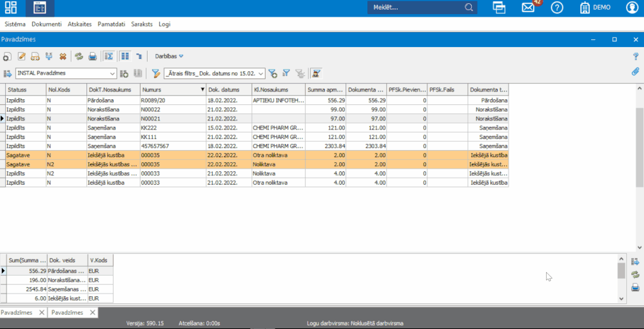Image resolution: width=644 pixels, height=329 pixels.
Task: Click the paperclip attachments icon
Action: coord(635,72)
